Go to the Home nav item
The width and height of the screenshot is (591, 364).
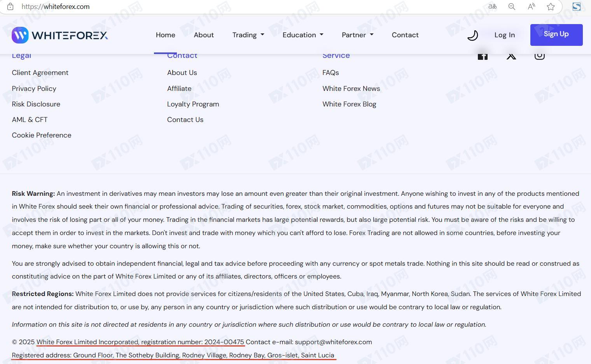coord(165,35)
